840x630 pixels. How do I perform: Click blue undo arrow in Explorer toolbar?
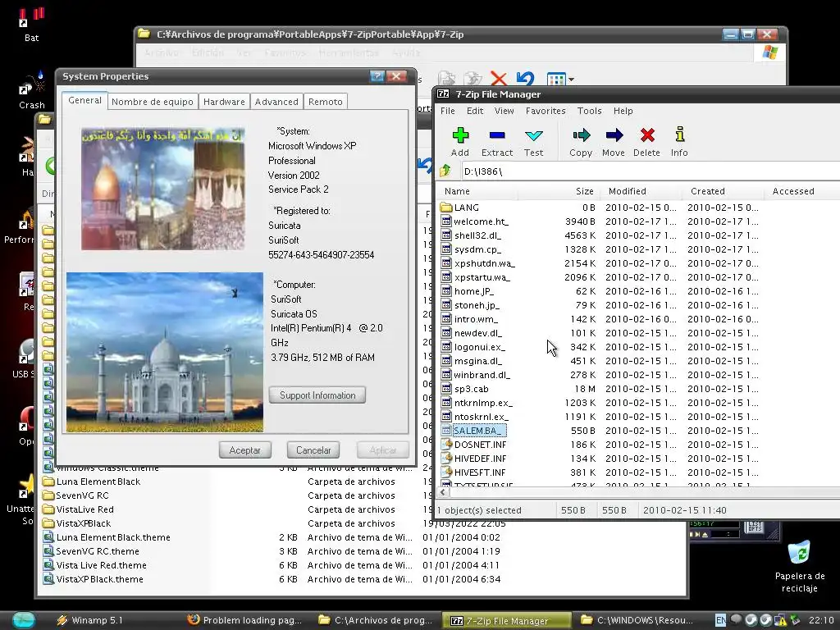click(x=526, y=80)
